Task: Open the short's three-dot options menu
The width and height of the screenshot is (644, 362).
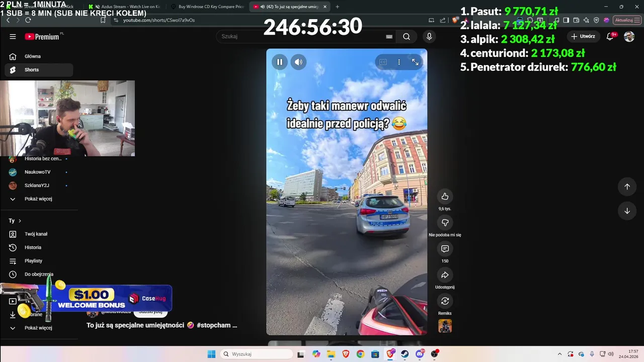Action: point(399,62)
